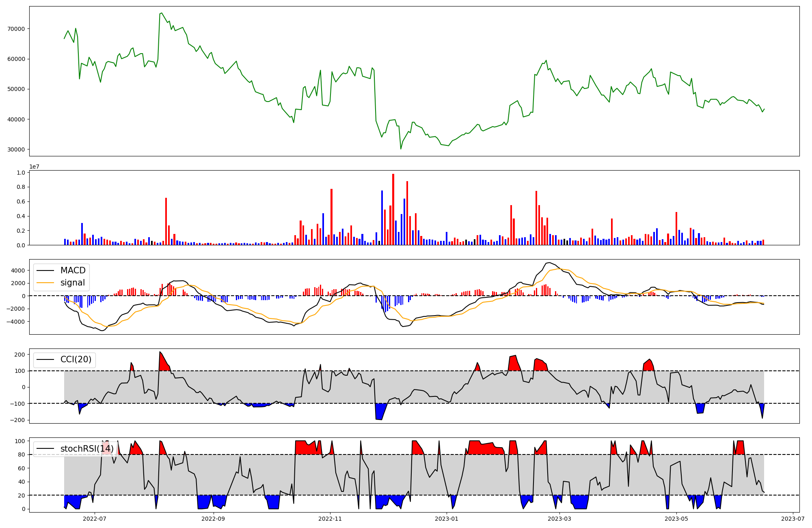Click the 2023-05 date axis label
This screenshot has width=812, height=528.
(676, 519)
